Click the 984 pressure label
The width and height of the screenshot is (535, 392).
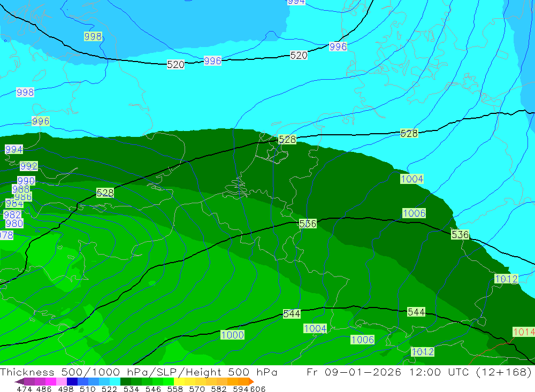(x=14, y=204)
